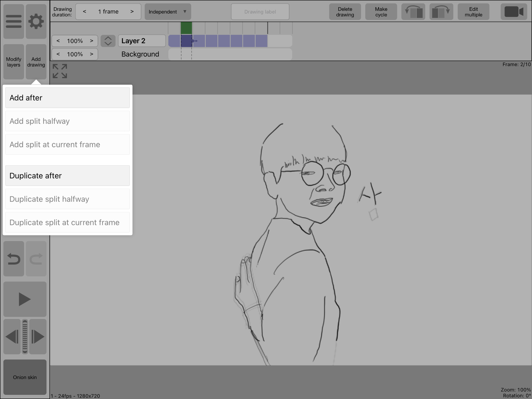
Task: Choose Add after from the menu
Action: point(67,98)
